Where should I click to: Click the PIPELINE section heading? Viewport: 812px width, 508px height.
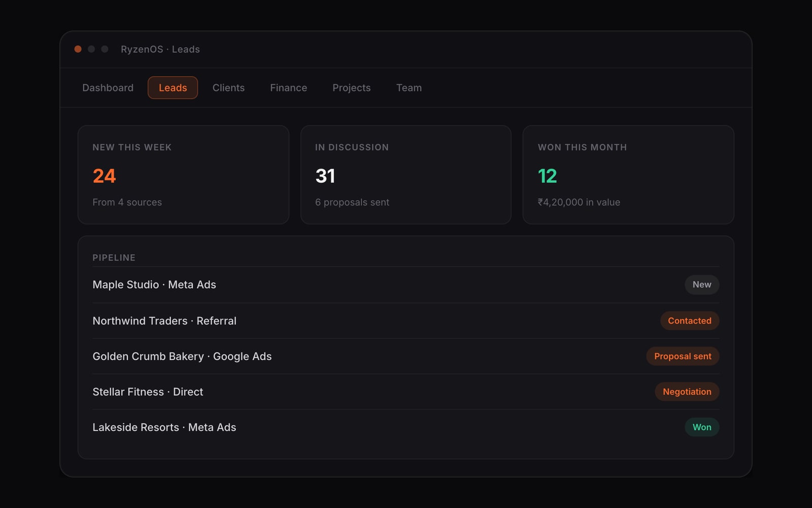point(114,258)
